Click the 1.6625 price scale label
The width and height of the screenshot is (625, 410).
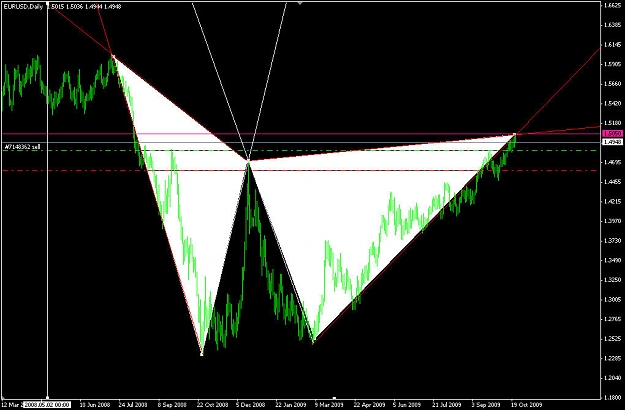(x=613, y=6)
